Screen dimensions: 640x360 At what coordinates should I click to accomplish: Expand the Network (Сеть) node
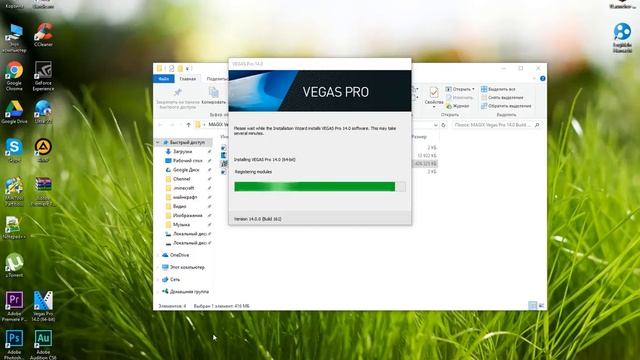pos(158,280)
